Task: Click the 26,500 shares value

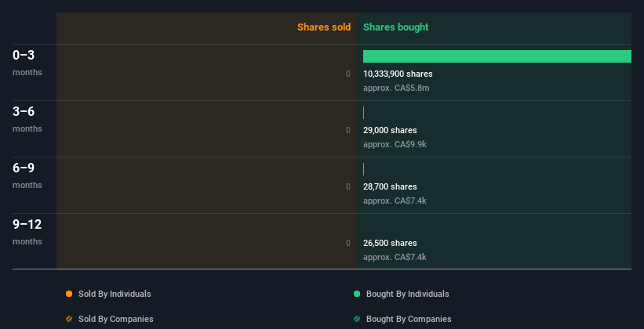Action: click(x=390, y=243)
